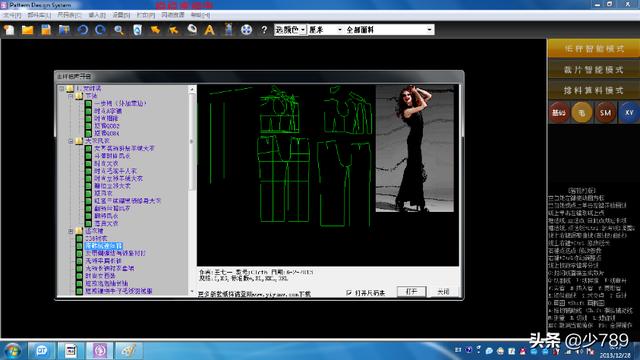Click the redo arrow toolbar icon
This screenshot has height=360, width=640.
pyautogui.click(x=100, y=30)
